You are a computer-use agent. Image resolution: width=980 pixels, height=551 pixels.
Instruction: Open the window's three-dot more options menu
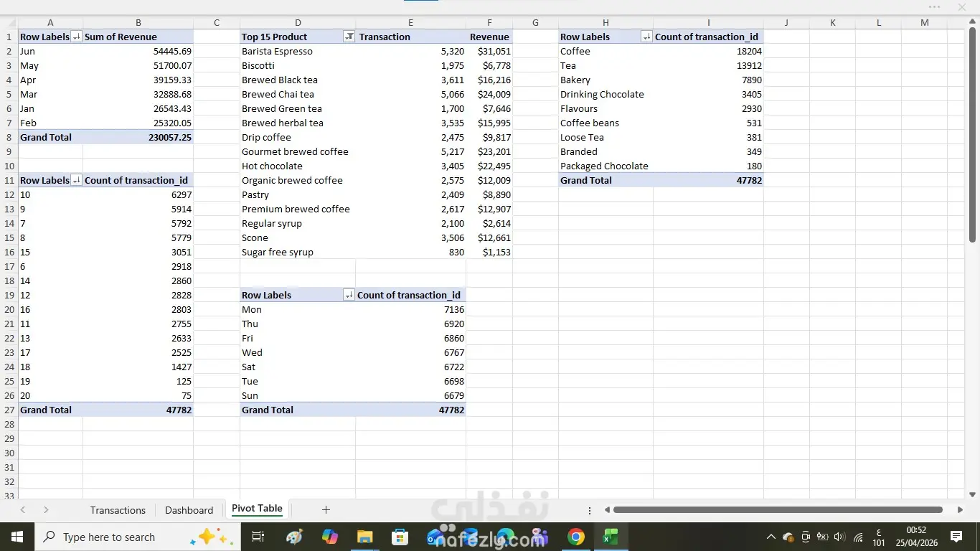click(x=934, y=7)
